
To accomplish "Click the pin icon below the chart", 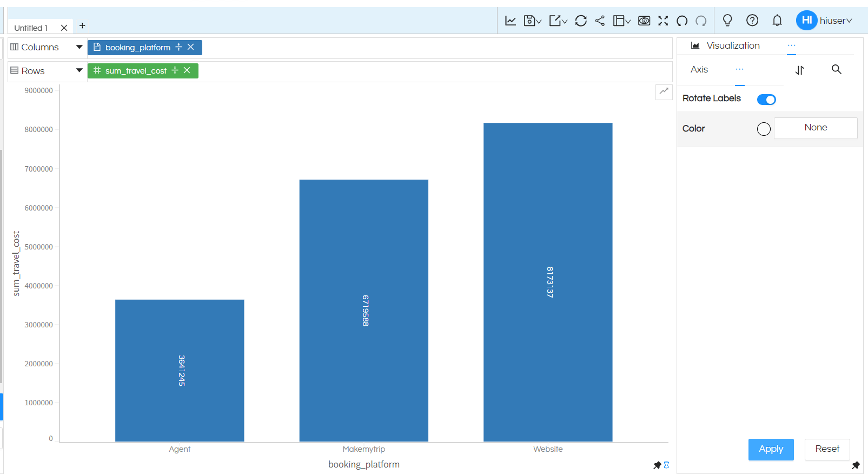I will coord(657,465).
